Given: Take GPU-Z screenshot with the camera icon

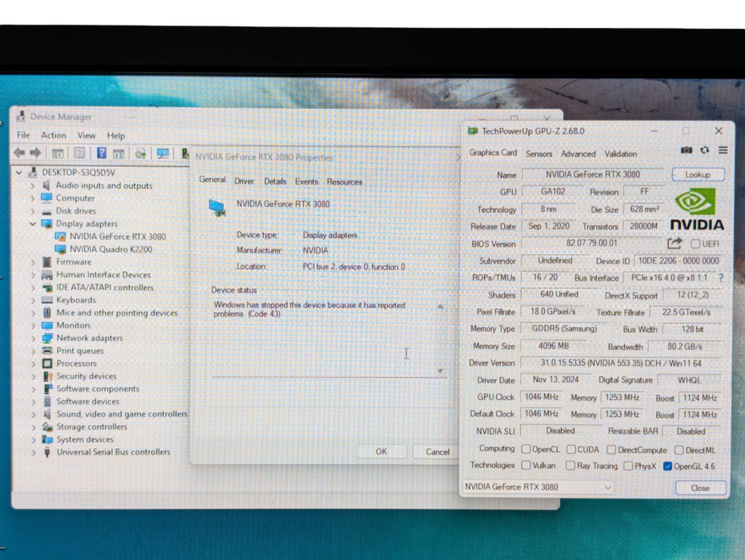Looking at the screenshot, I should [686, 150].
